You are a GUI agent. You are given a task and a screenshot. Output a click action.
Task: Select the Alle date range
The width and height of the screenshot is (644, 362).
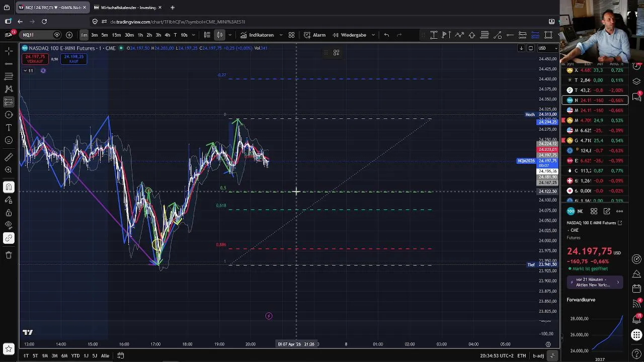click(x=105, y=355)
